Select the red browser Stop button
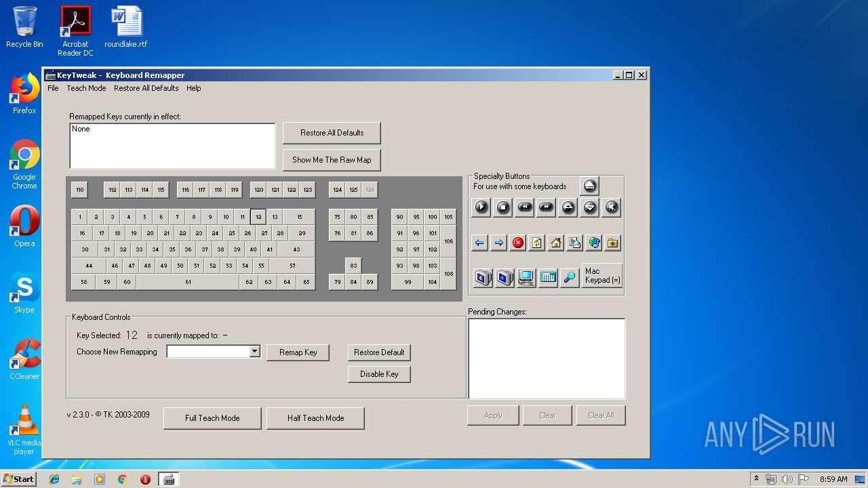 518,243
